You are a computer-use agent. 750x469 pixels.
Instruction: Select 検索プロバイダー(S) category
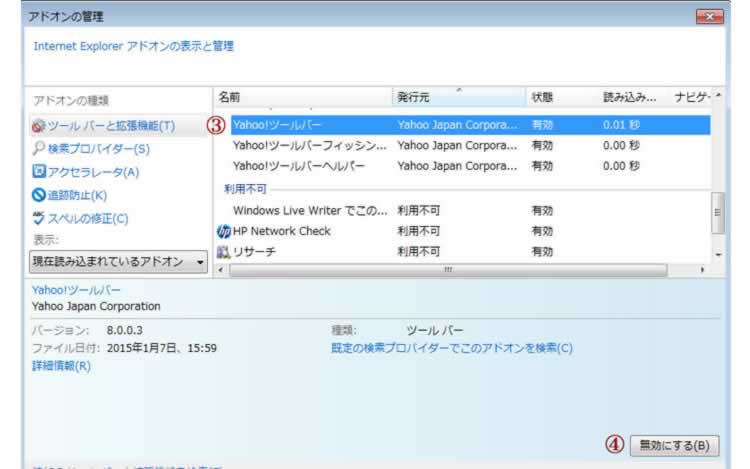point(99,149)
